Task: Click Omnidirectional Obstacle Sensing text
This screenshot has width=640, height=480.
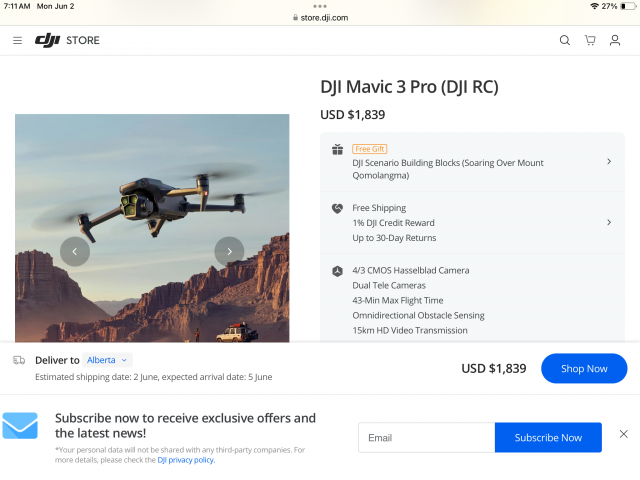Action: (x=418, y=316)
